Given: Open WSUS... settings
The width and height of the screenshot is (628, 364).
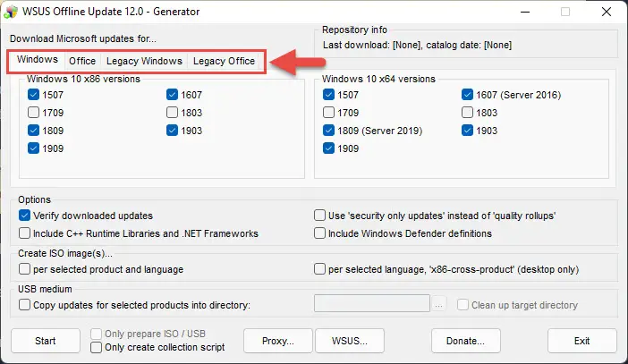Looking at the screenshot, I should [350, 341].
